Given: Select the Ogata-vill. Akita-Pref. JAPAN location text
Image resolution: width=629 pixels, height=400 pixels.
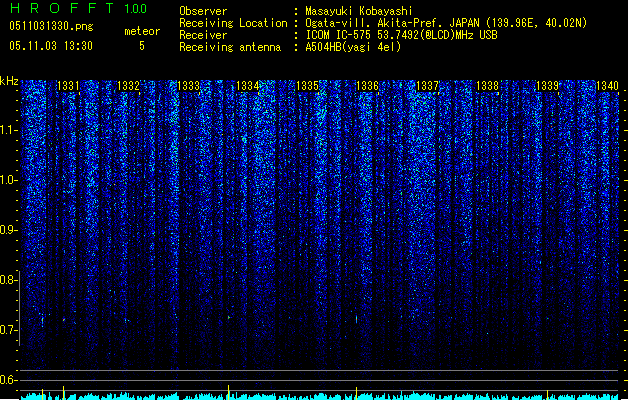Looking at the screenshot, I should coord(446,23).
